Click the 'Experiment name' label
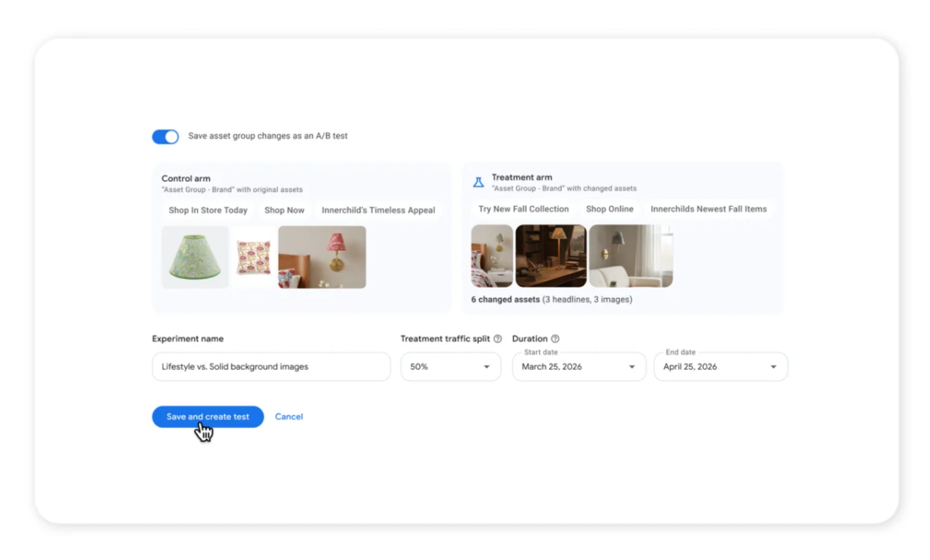 (188, 339)
